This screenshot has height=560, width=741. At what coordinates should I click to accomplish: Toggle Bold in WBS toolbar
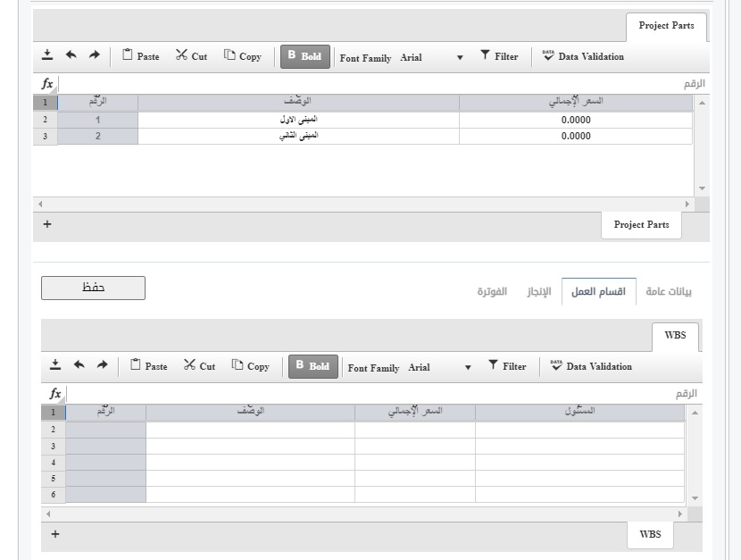(313, 366)
